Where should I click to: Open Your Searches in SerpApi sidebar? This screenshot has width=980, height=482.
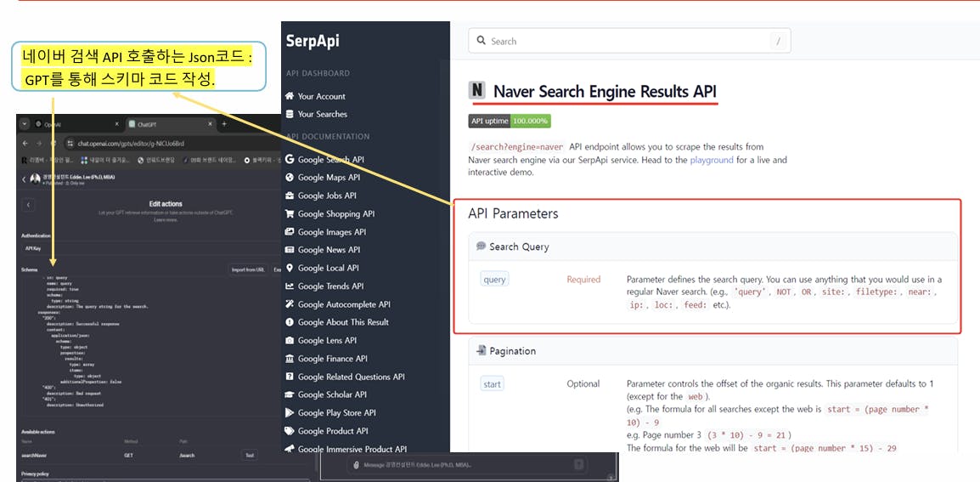pyautogui.click(x=323, y=114)
